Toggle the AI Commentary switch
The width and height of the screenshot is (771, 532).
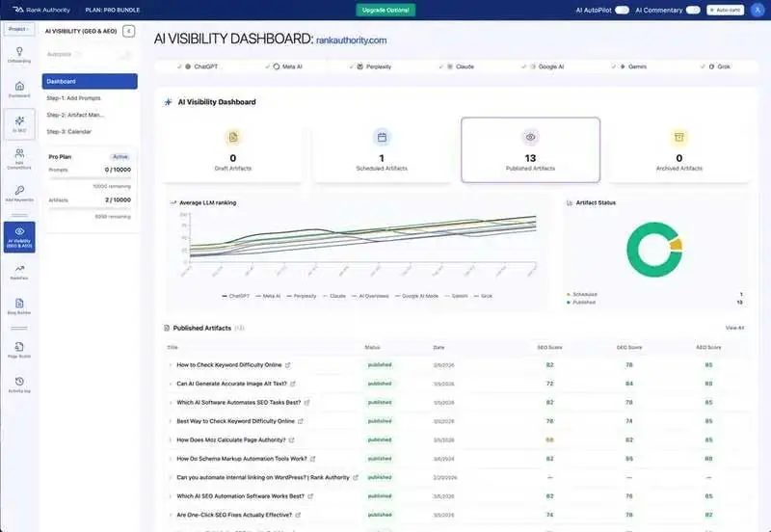coord(693,10)
